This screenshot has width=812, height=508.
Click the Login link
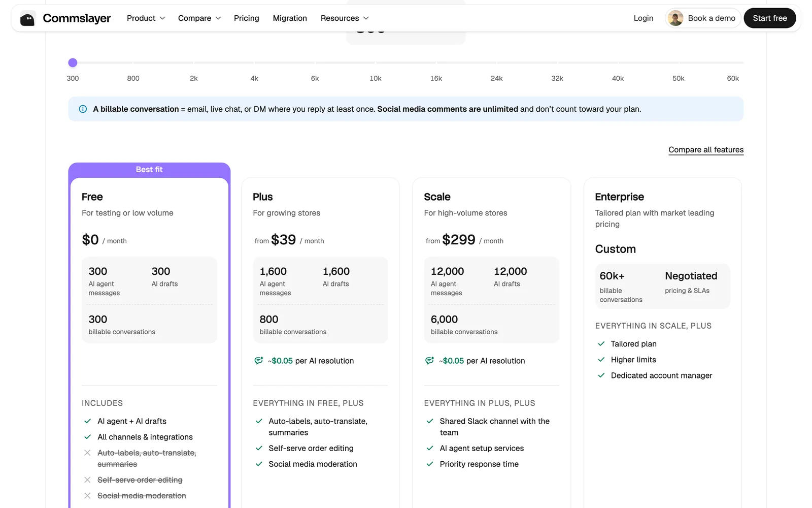[644, 18]
